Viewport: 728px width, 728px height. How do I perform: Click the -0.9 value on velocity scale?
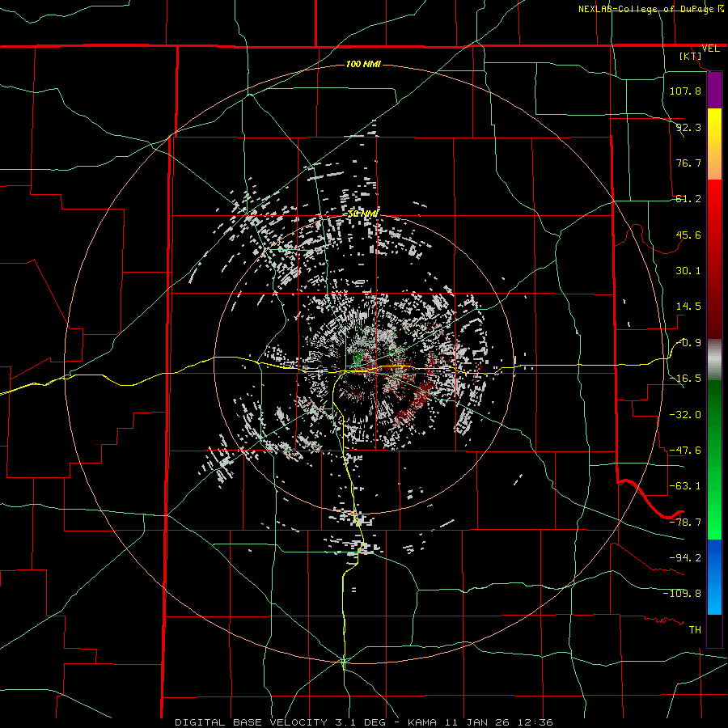[x=689, y=343]
